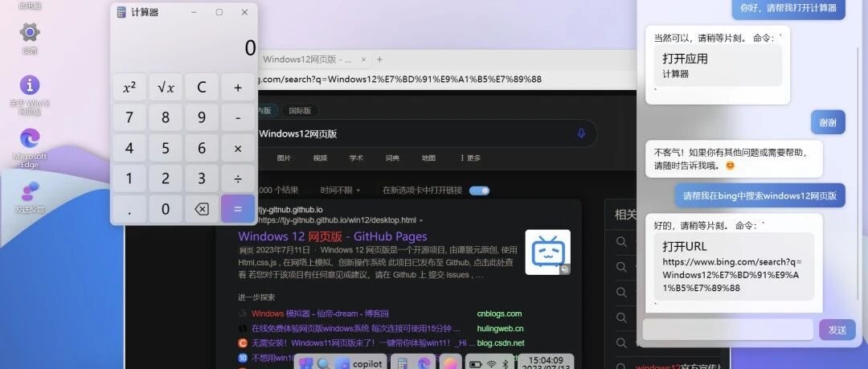Open the 地图 maps search tab
This screenshot has width=868, height=369.
[x=428, y=158]
